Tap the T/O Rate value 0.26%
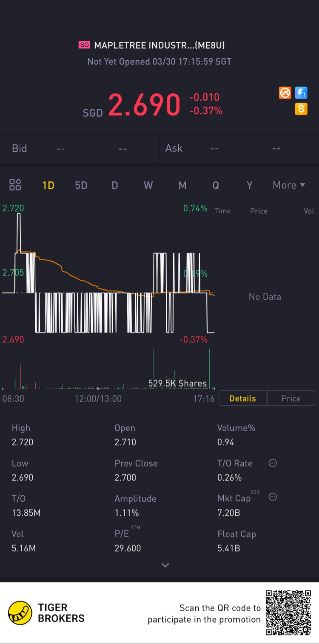Screen dimensions: 319x644 click(x=230, y=477)
